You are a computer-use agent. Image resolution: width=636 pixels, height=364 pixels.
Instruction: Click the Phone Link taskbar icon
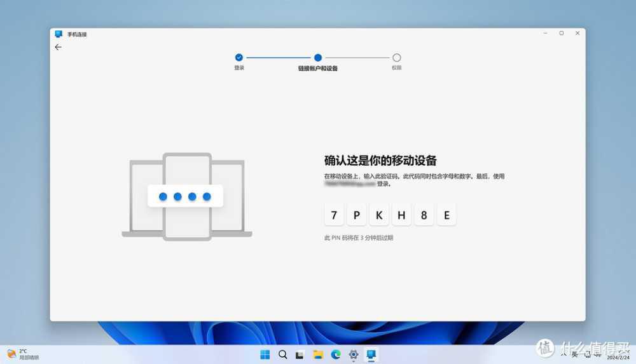371,354
